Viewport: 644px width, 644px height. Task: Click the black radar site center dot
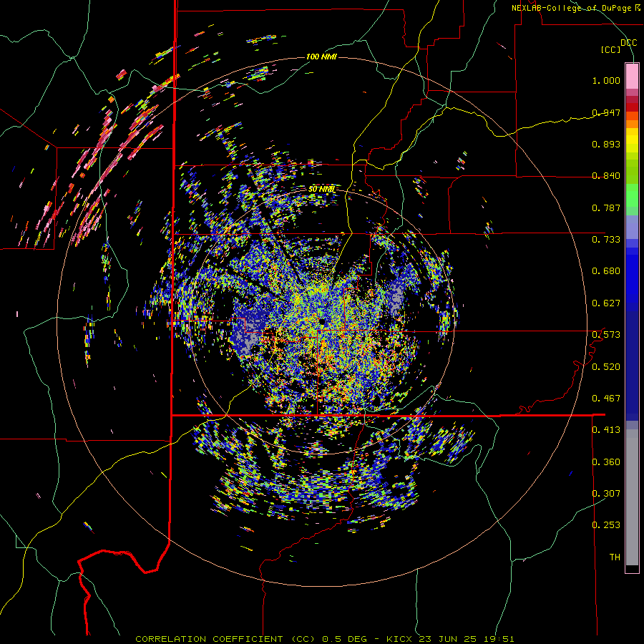click(321, 321)
